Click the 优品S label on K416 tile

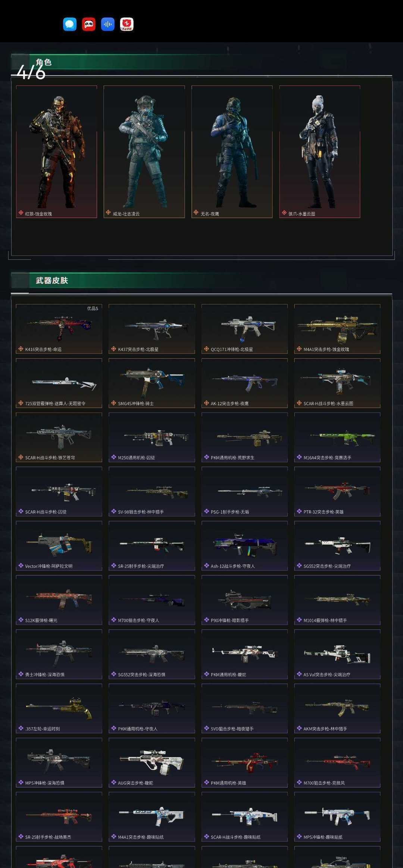click(x=93, y=309)
